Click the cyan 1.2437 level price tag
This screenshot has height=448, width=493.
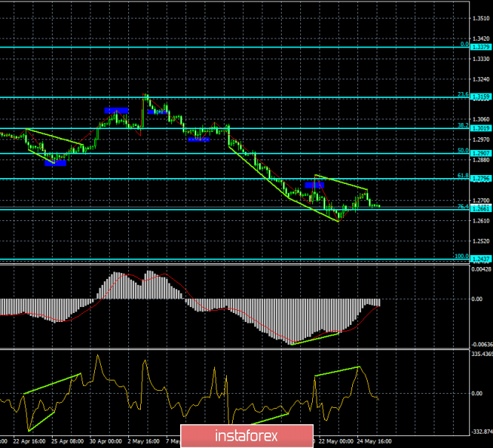(481, 260)
